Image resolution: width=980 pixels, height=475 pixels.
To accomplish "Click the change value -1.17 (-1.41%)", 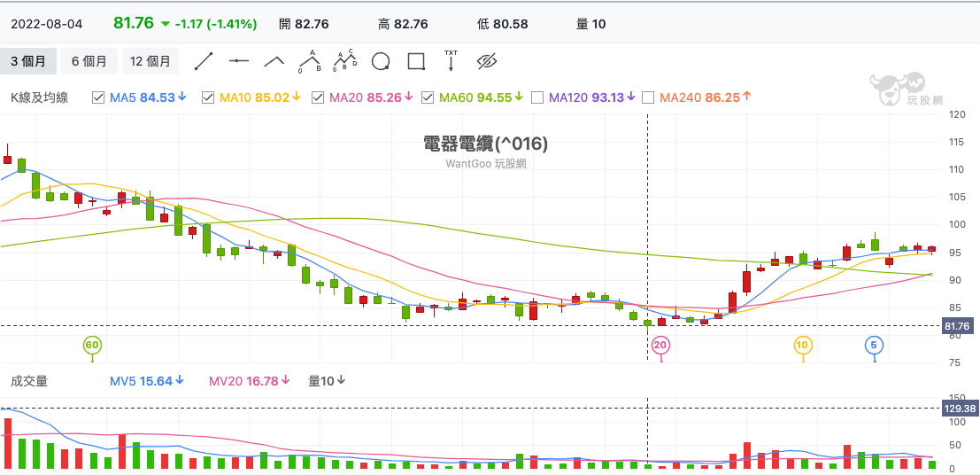I will click(x=216, y=25).
